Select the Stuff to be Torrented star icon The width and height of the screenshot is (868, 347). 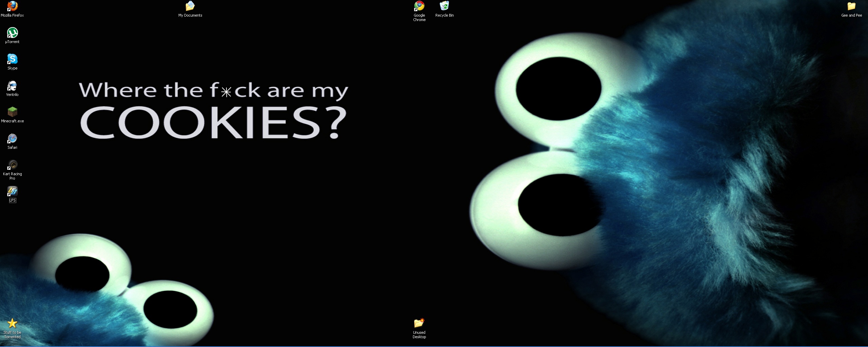(13, 323)
